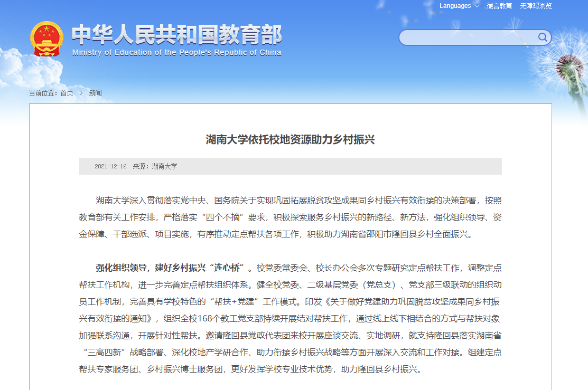
Task: Click the English subtitle Ministry of Education of the People's Republic of China
Action: click(176, 52)
